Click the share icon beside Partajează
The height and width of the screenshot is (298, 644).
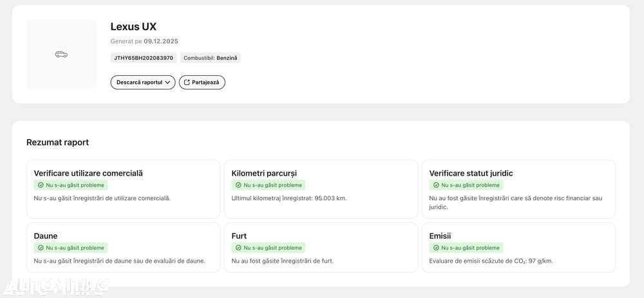click(x=187, y=82)
